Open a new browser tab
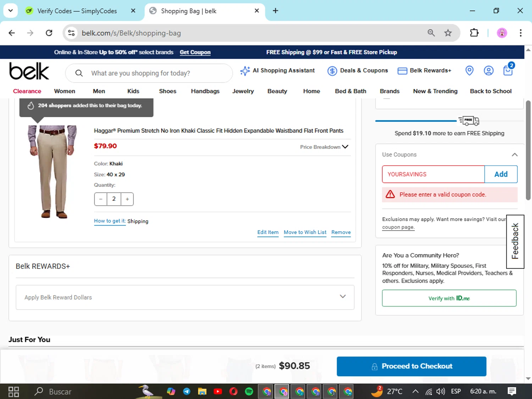The height and width of the screenshot is (399, 532). [276, 11]
